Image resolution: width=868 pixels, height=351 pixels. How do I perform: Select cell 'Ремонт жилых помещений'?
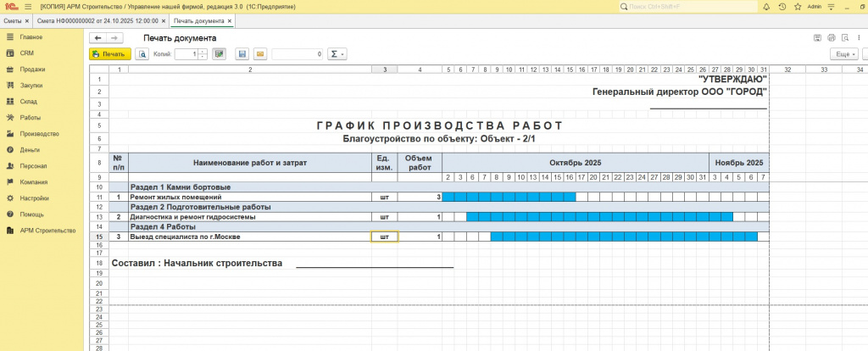(x=250, y=197)
